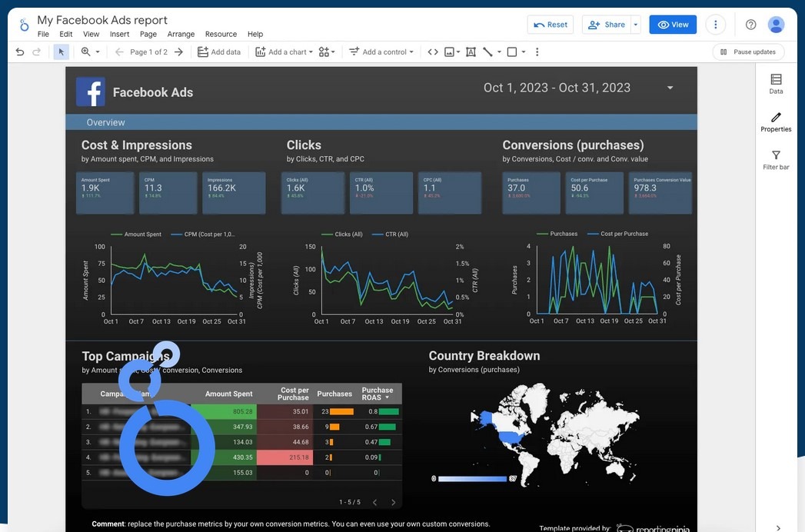The image size is (805, 532).
Task: Click the Reset button
Action: coord(551,25)
